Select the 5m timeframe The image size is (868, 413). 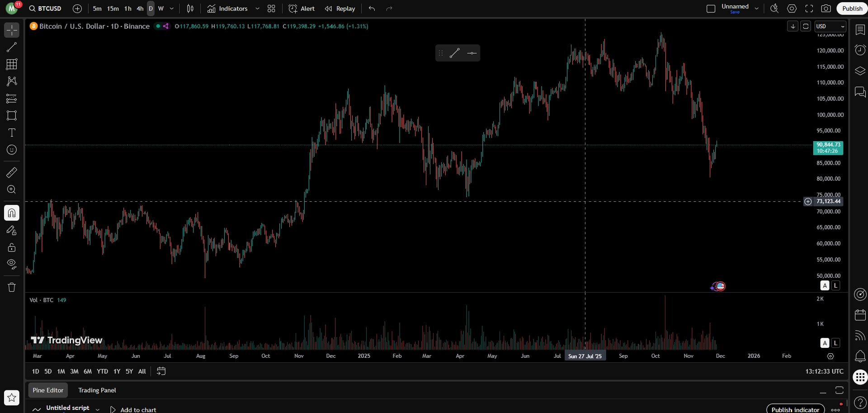pos(97,9)
